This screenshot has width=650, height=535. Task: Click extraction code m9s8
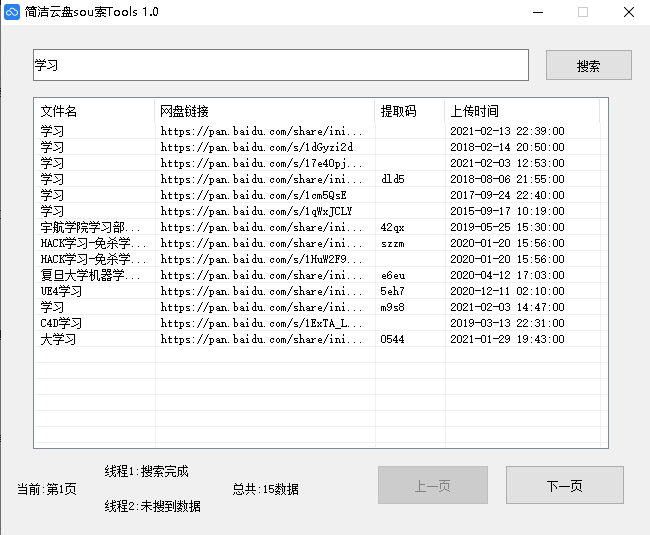[x=392, y=307]
